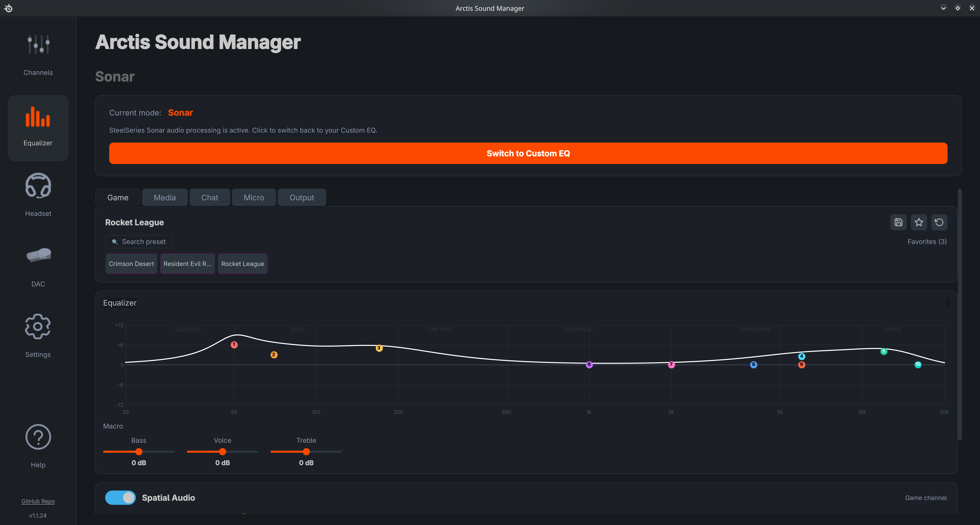Click the Favorites (3) label
Screen dimensions: 980x525
tap(927, 242)
